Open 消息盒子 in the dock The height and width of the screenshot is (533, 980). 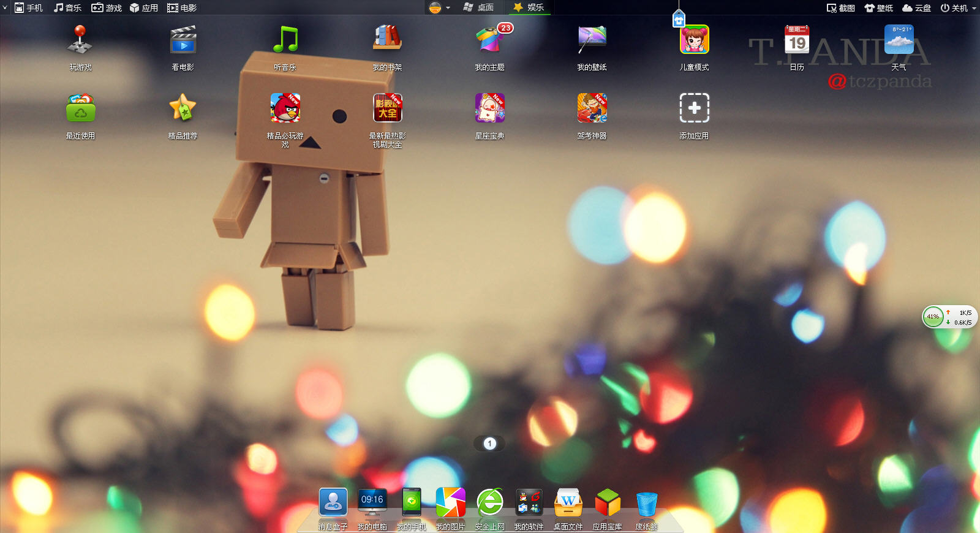[x=333, y=503]
